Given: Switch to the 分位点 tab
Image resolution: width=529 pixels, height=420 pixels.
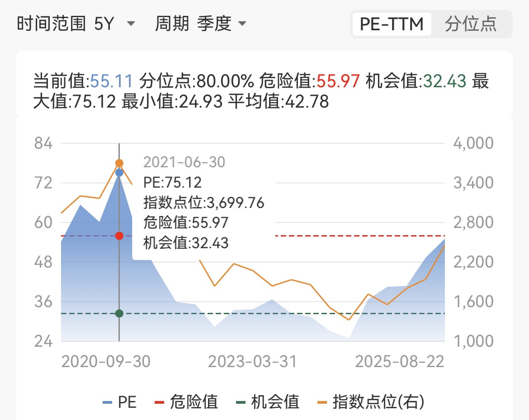Looking at the screenshot, I should (x=471, y=24).
